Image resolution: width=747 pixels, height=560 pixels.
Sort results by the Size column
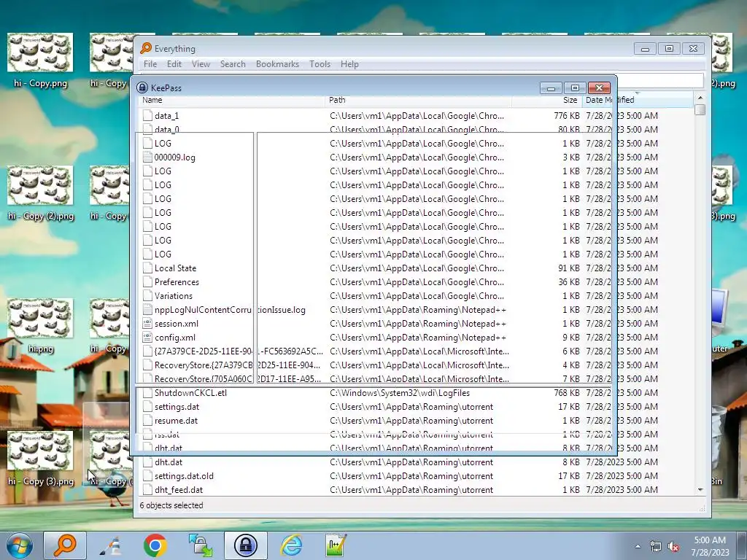click(547, 100)
